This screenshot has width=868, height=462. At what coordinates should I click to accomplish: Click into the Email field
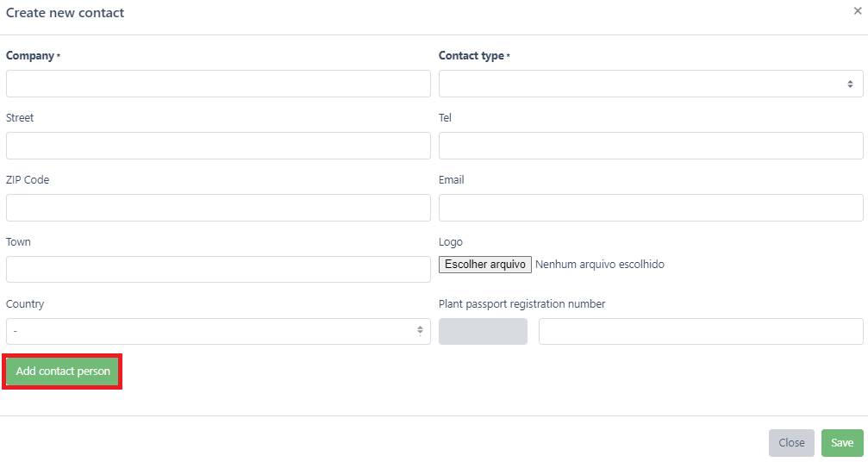pos(651,208)
